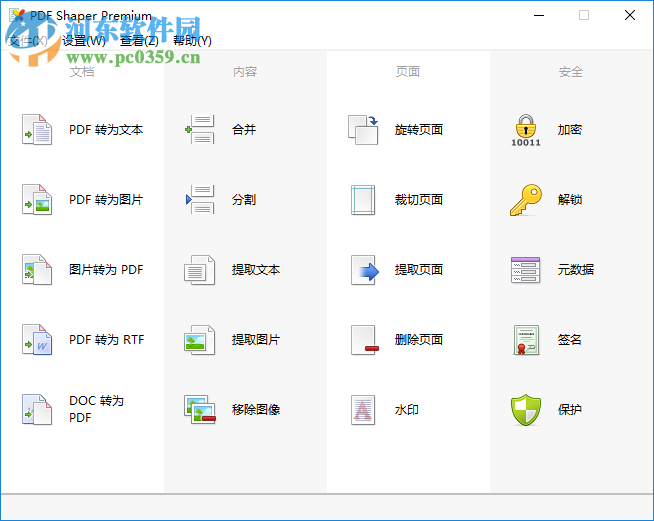Click the 分割 split icon
654x521 pixels.
tap(200, 200)
